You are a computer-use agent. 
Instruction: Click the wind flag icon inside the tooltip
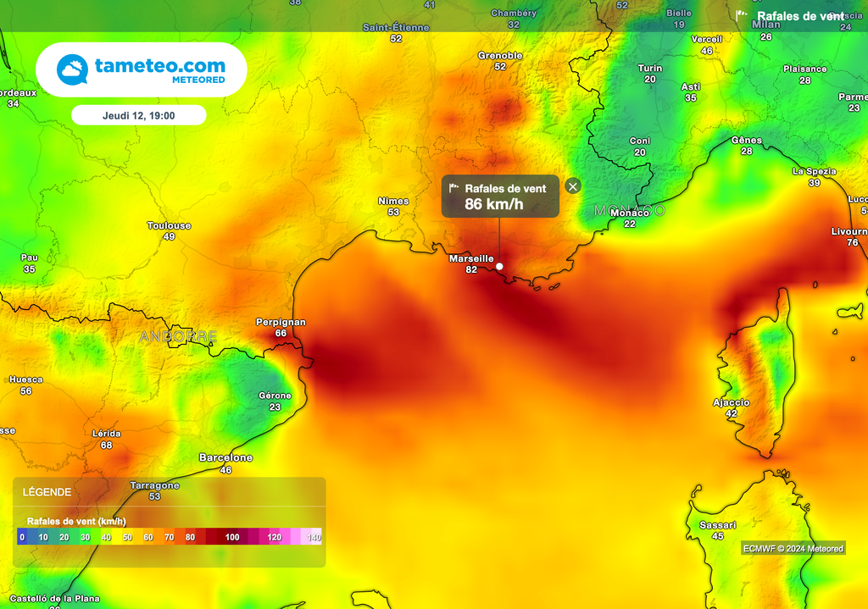tap(456, 188)
